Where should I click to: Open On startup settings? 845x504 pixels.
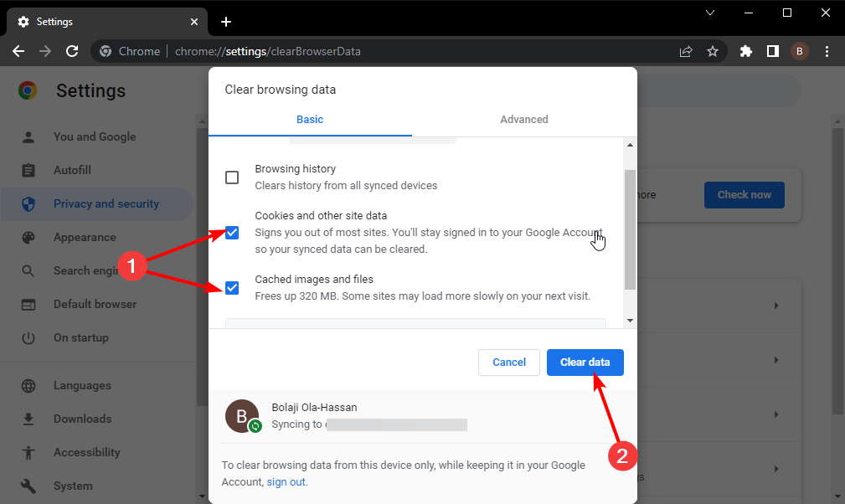tap(81, 337)
